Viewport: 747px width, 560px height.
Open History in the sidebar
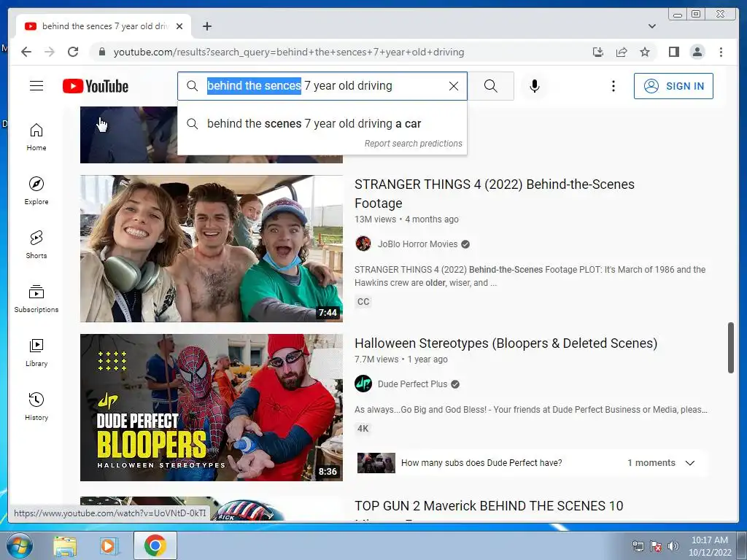pyautogui.click(x=36, y=407)
